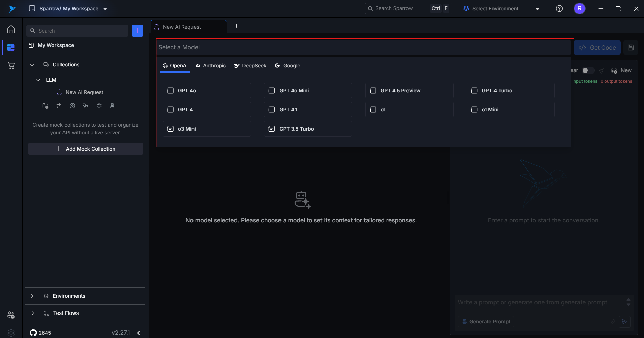Choose the GPT 3.5 Turbo model
This screenshot has width=644, height=338.
click(308, 129)
